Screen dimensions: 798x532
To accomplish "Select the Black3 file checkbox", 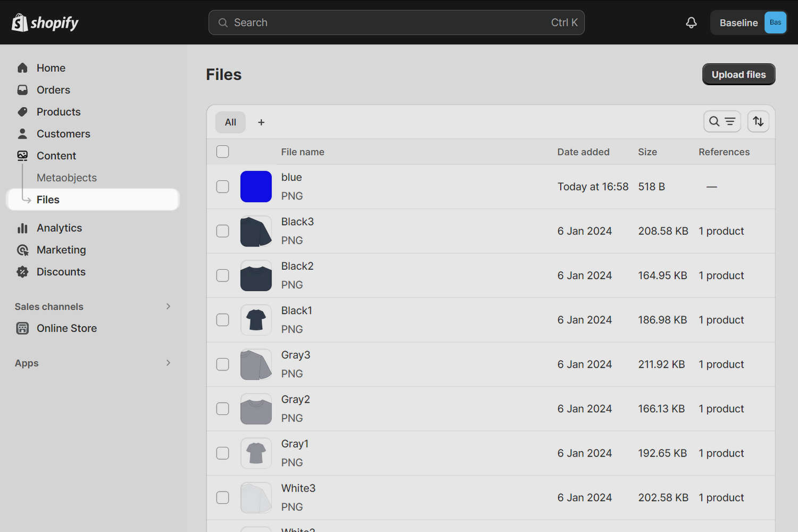I will (222, 231).
